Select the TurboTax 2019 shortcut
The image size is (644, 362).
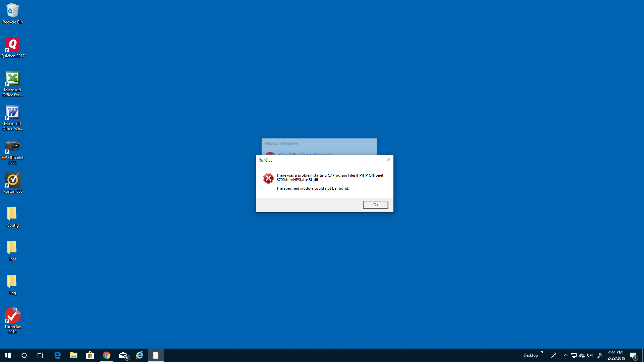[13, 321]
